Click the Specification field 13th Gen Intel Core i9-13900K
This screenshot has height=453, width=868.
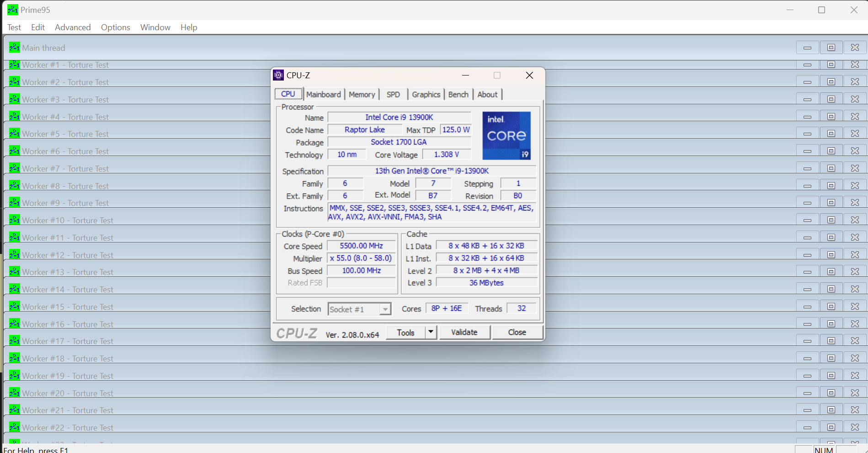click(x=432, y=171)
